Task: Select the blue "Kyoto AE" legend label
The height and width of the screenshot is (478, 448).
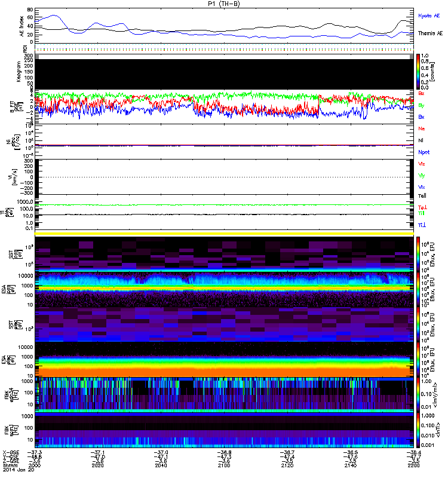Action: (x=429, y=16)
